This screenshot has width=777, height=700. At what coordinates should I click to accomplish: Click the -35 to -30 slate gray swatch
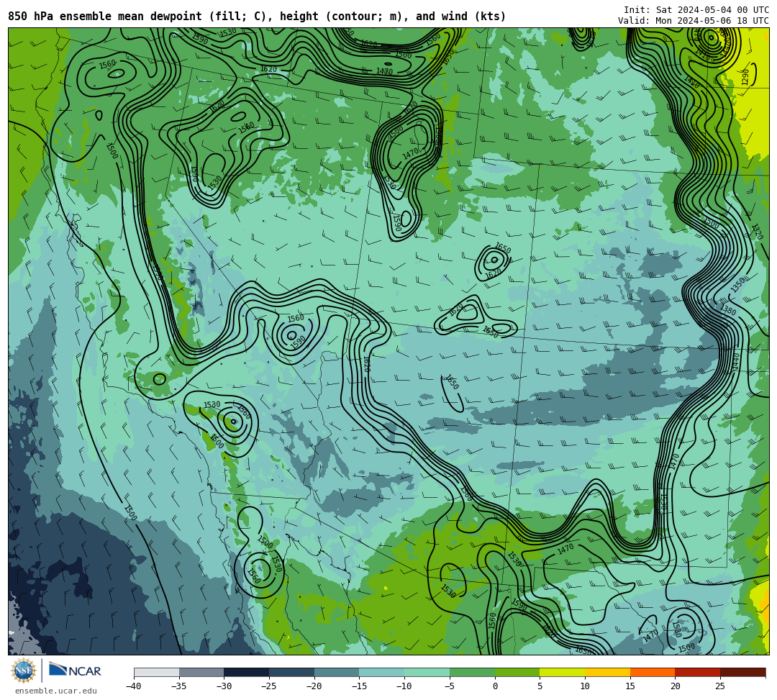click(x=201, y=672)
